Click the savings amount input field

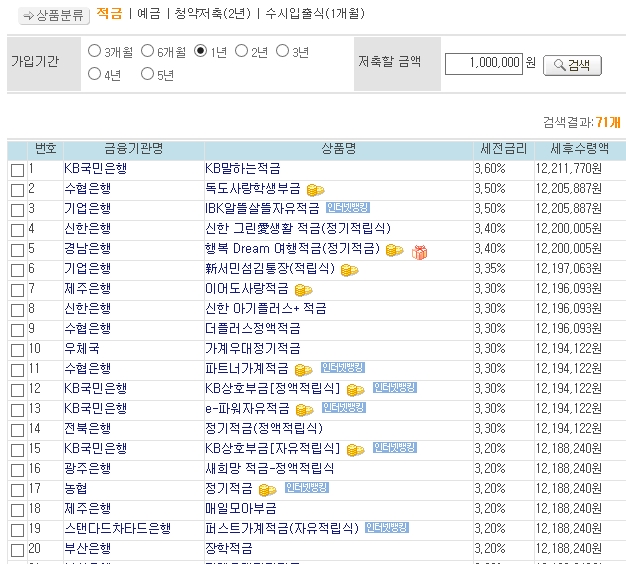point(483,64)
